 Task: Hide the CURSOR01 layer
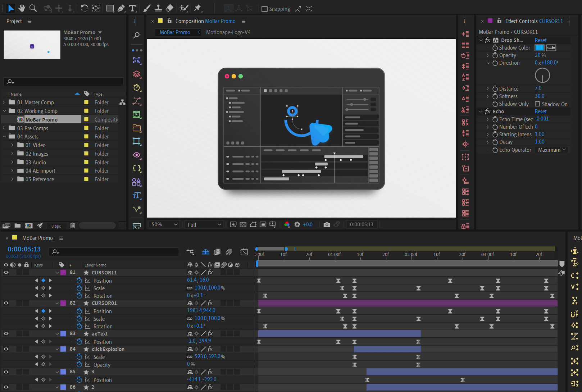tap(6, 303)
